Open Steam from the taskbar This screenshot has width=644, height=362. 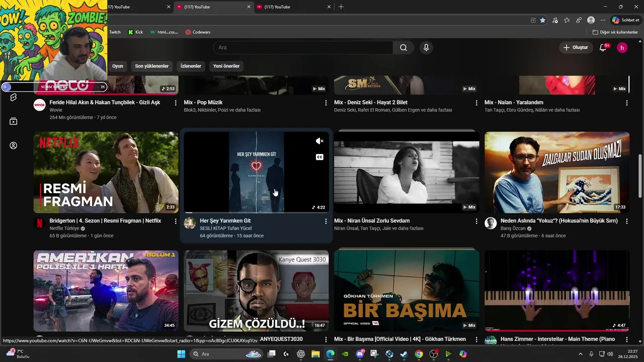pyautogui.click(x=404, y=354)
